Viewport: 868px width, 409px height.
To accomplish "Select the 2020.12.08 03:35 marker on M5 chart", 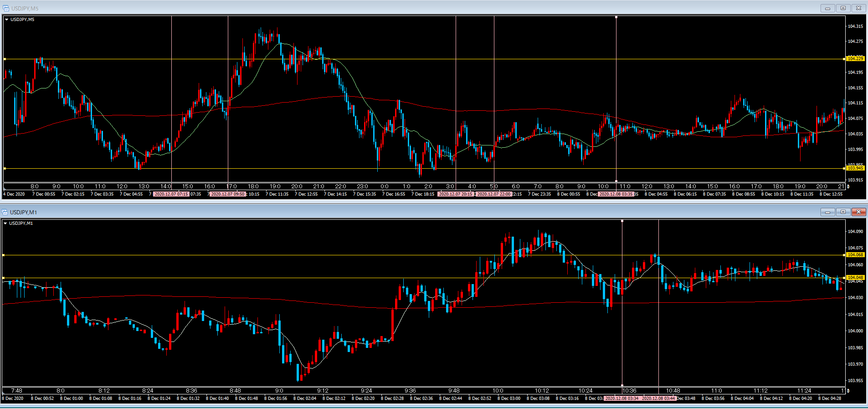I will [x=616, y=194].
